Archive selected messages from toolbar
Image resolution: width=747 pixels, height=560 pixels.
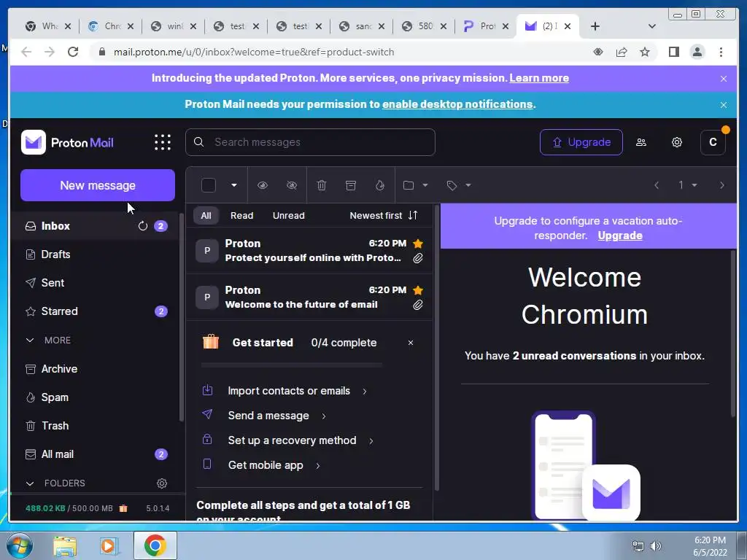(351, 185)
